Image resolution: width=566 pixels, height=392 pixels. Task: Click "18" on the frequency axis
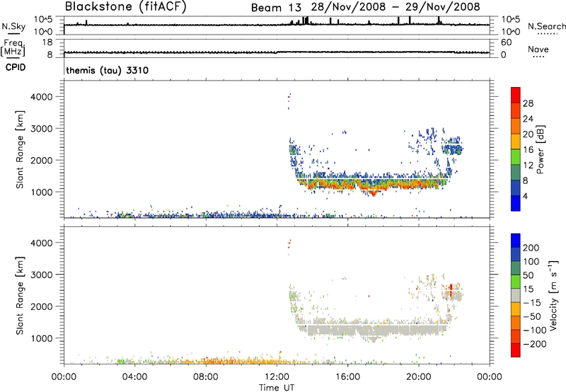[47, 42]
